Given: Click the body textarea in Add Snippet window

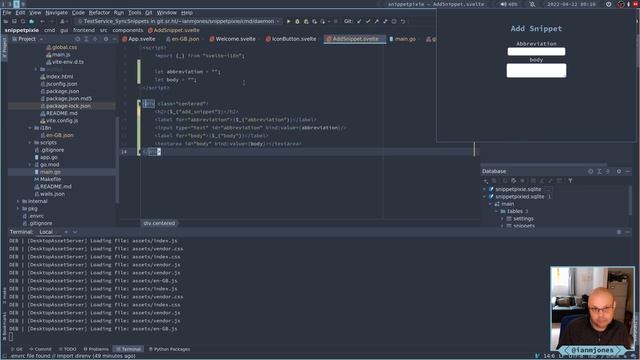Looking at the screenshot, I should (x=536, y=70).
